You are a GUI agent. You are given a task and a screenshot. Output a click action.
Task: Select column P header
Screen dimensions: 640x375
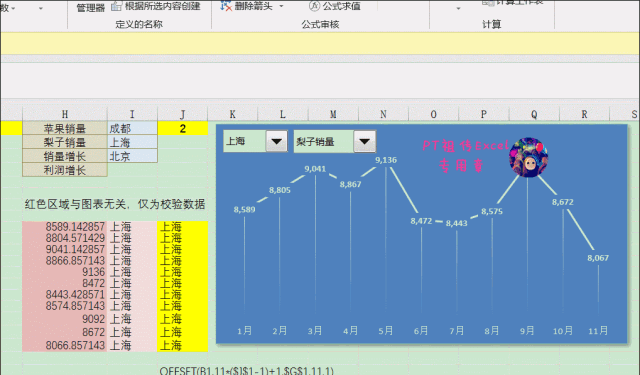pyautogui.click(x=484, y=114)
